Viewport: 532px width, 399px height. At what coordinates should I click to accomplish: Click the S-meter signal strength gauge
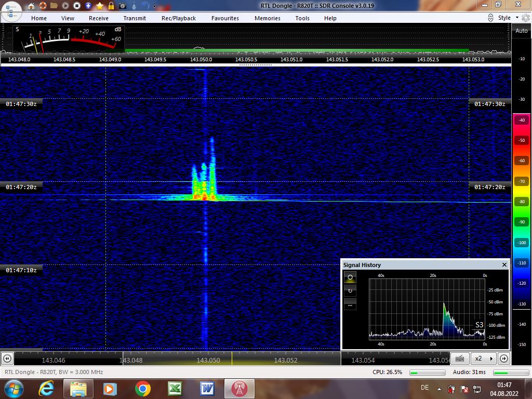[x=69, y=38]
